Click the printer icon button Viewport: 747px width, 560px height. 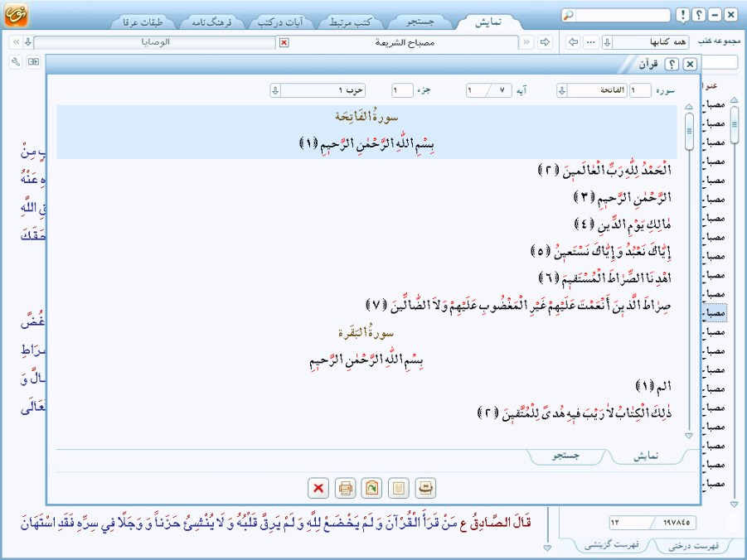point(346,488)
